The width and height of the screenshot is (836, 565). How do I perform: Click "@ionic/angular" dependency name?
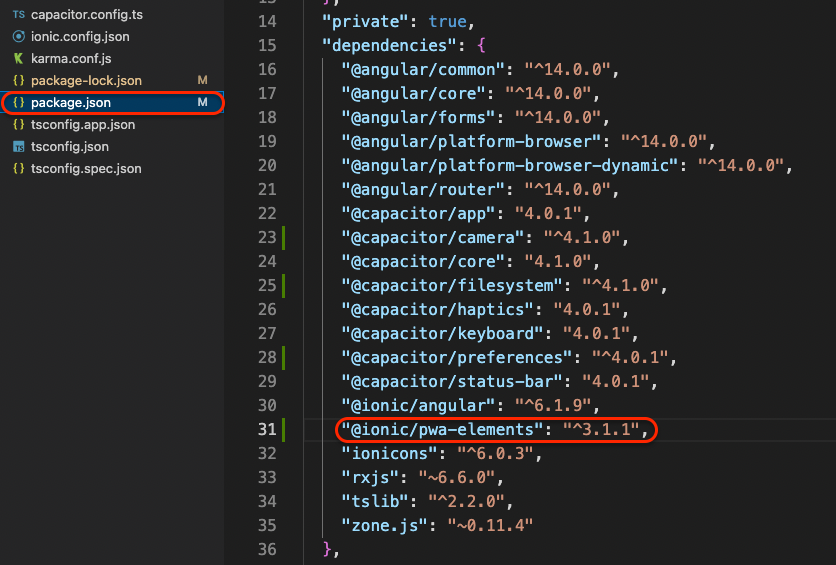(x=419, y=405)
